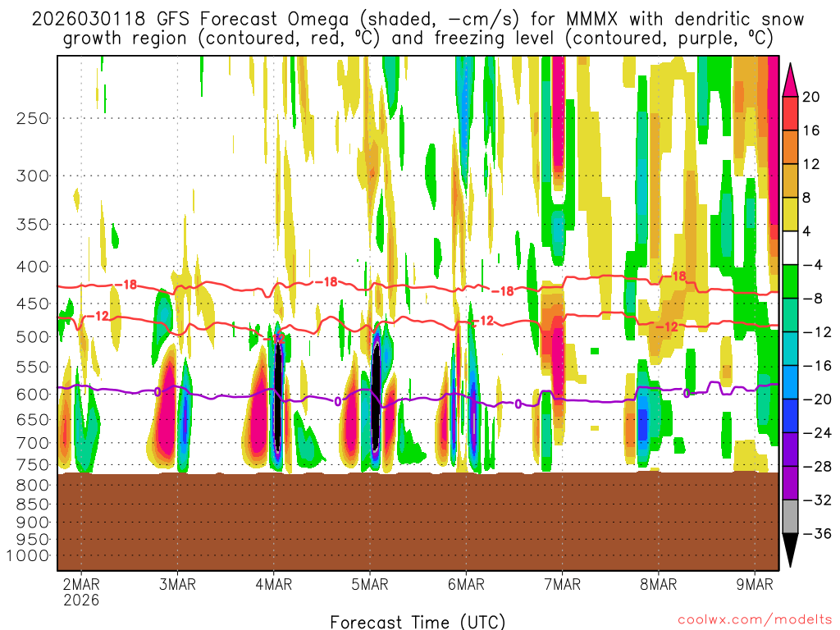Pick the white colorbar swatch between -4 and 4
840x630 pixels.
[791, 248]
